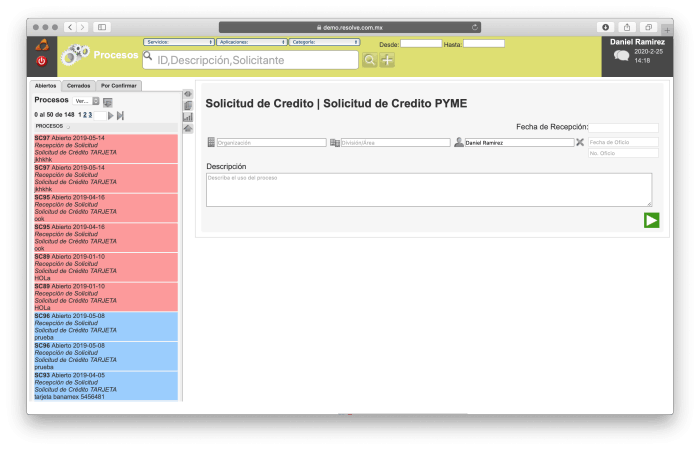Open the Servicios dropdown

[x=179, y=42]
